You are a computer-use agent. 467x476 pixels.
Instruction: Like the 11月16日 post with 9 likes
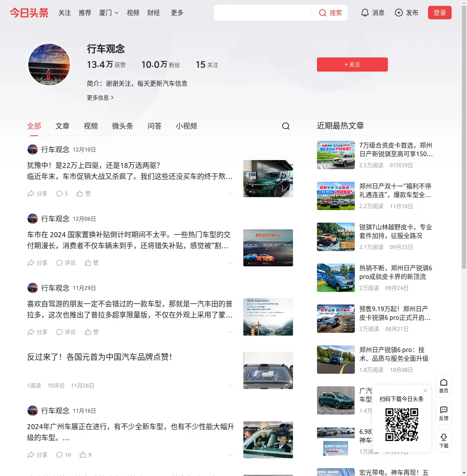(x=85, y=455)
